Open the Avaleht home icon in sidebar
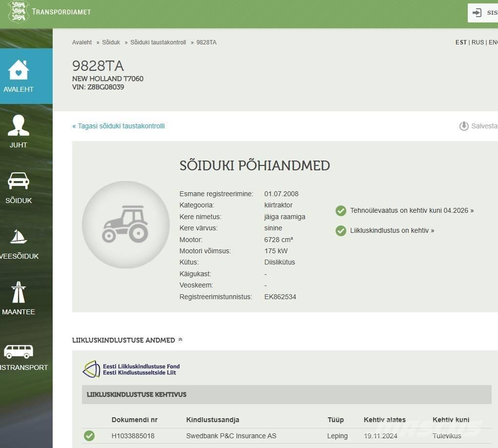This screenshot has width=498, height=448. (19, 70)
